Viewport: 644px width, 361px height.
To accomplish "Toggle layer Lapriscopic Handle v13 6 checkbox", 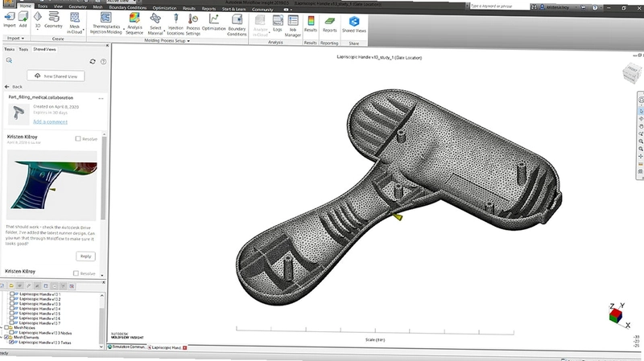I will click(x=11, y=318).
